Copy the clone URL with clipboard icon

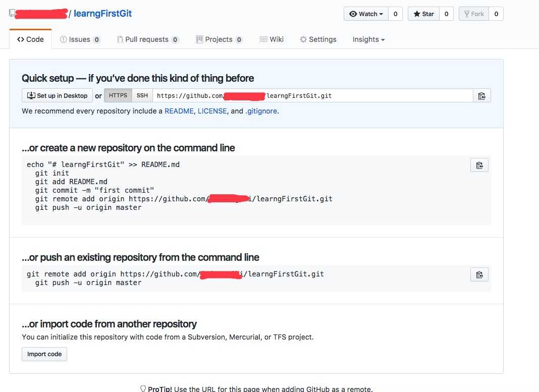pos(482,95)
